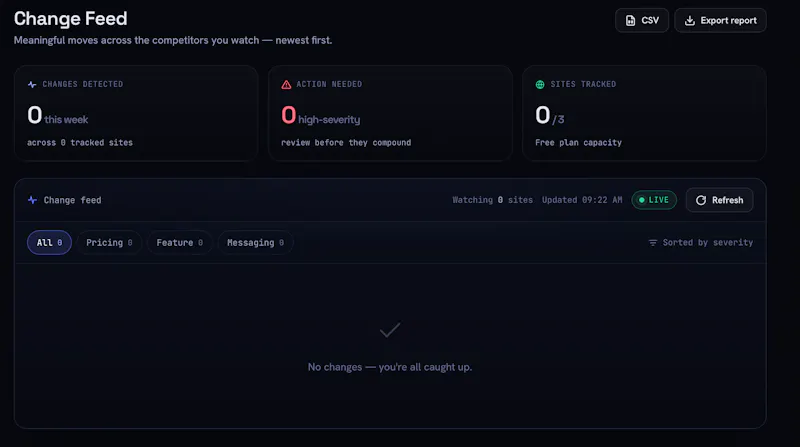Click 'Watching 0 sites' status text
This screenshot has width=800, height=447.
[492, 200]
